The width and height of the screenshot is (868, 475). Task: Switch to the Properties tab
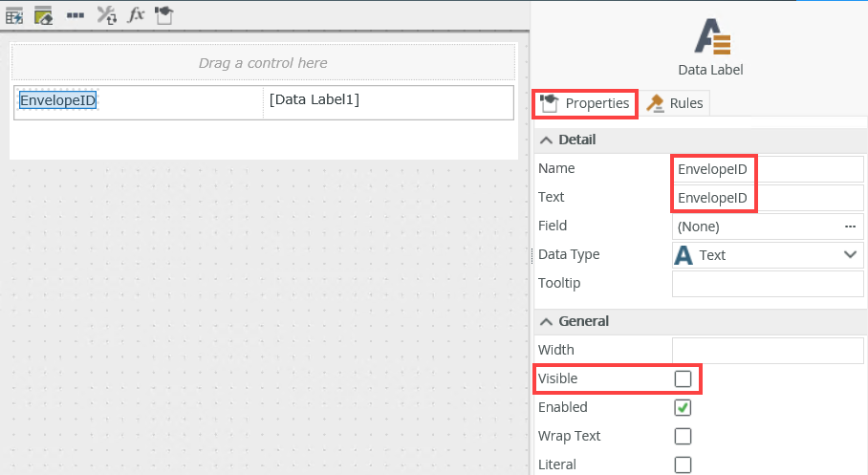pyautogui.click(x=585, y=103)
